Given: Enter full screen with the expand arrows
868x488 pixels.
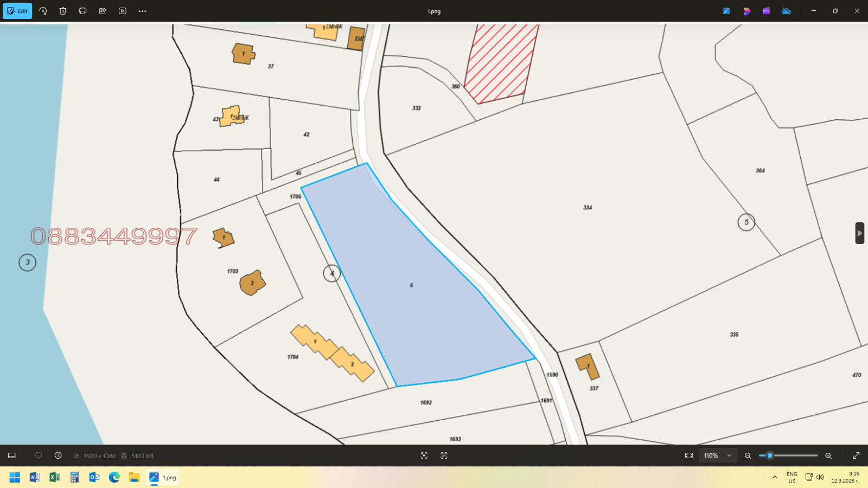Looking at the screenshot, I should pyautogui.click(x=856, y=455).
